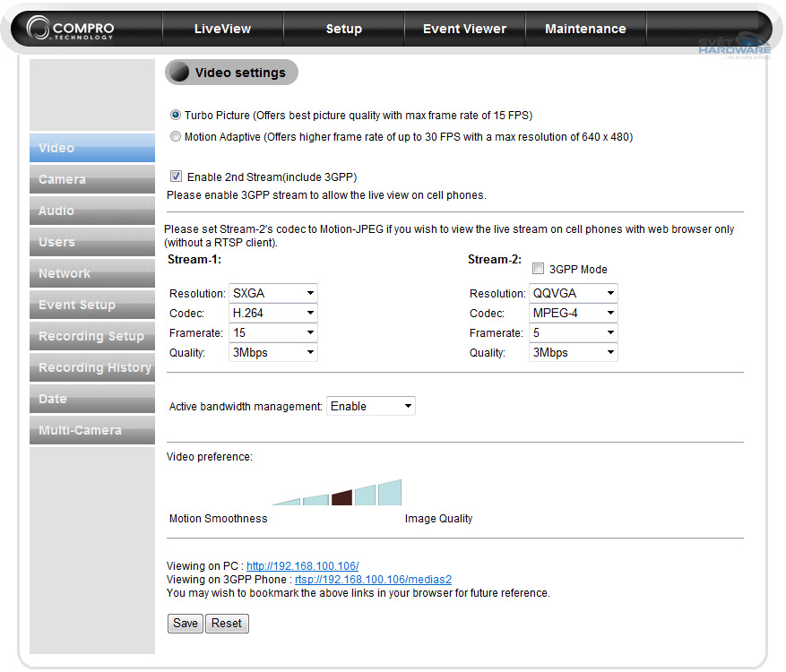Click the Compro Technology logo
The height and width of the screenshot is (672, 786).
pos(72,29)
